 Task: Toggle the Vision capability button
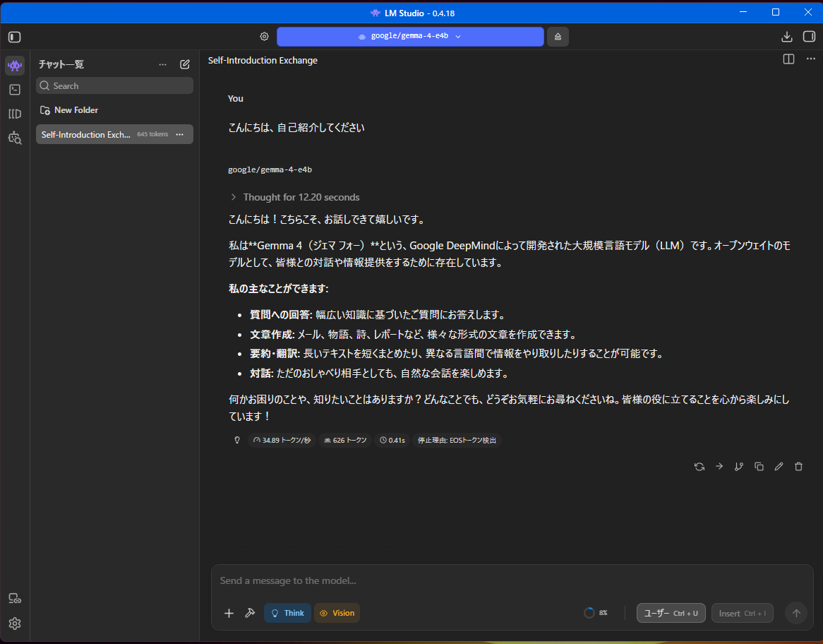(337, 613)
